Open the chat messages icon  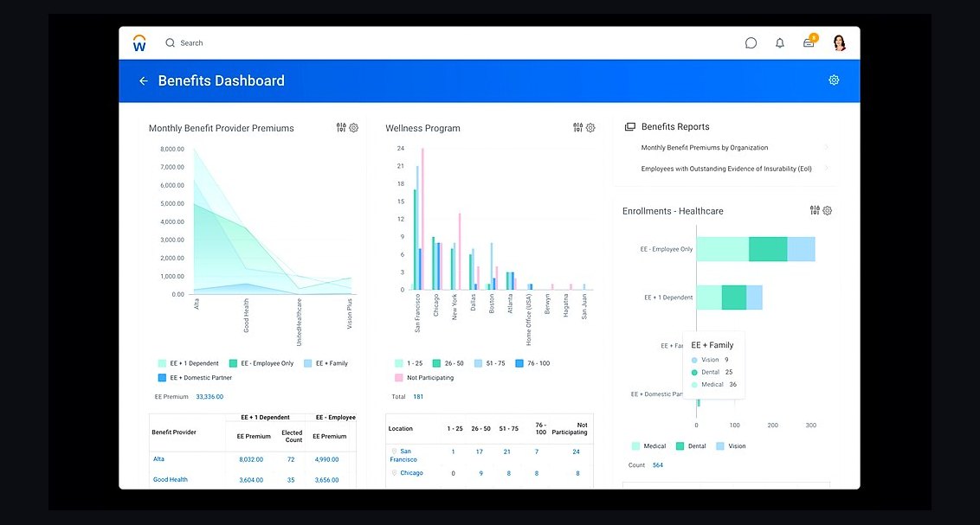point(751,43)
